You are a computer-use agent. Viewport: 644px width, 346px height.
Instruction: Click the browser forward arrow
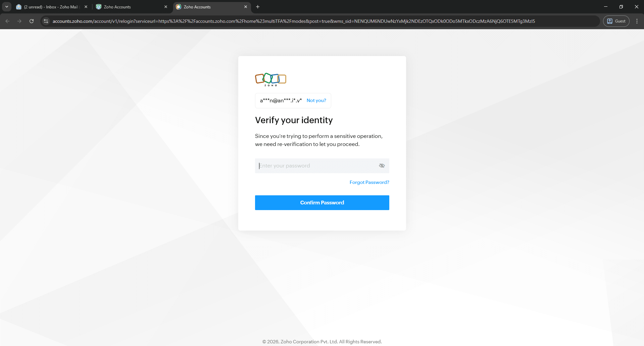coord(19,21)
